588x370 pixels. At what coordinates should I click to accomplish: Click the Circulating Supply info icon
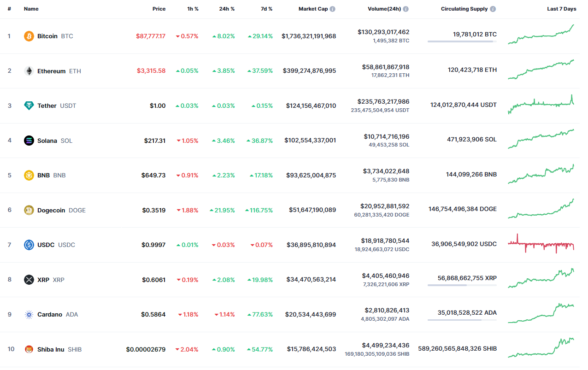click(x=493, y=9)
